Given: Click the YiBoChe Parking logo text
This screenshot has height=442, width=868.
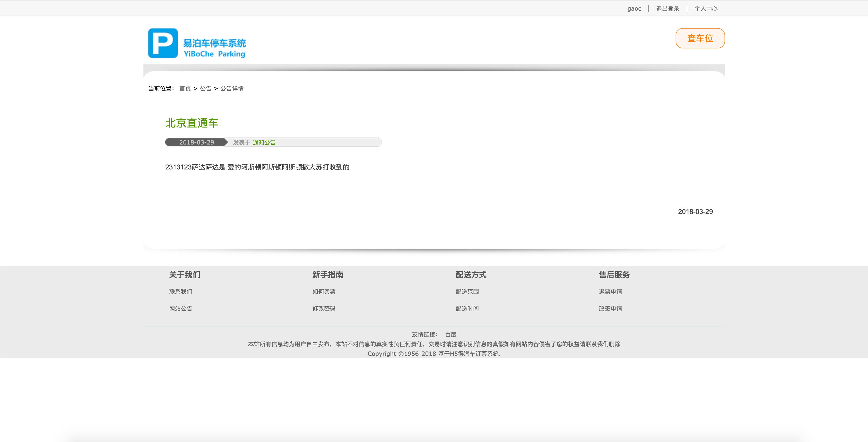Looking at the screenshot, I should [214, 54].
